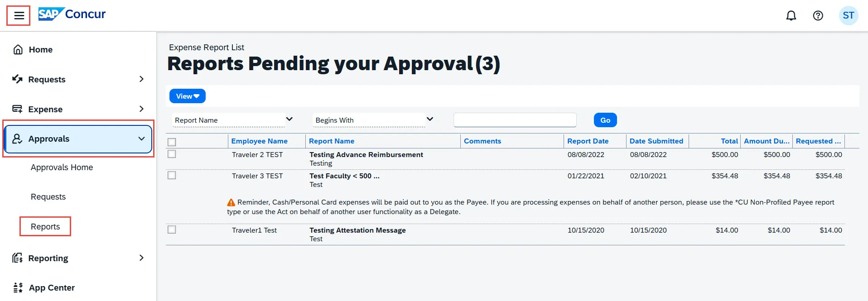Go to Home in sidebar

[41, 49]
